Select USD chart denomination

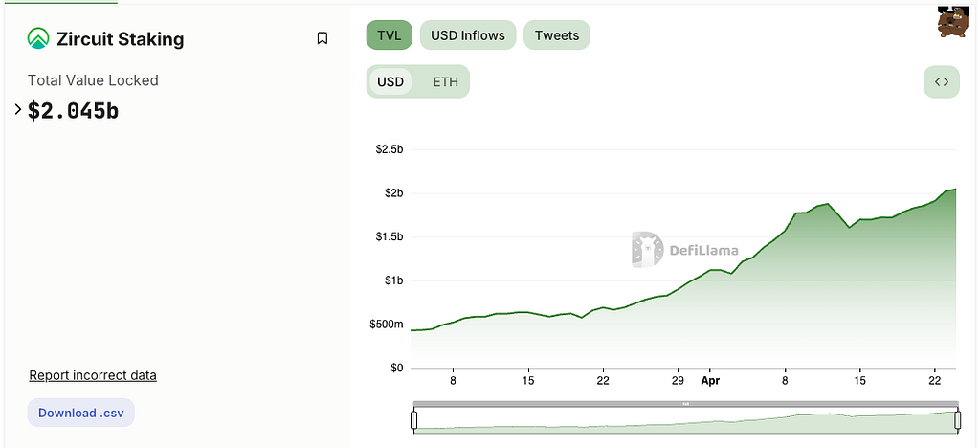390,81
